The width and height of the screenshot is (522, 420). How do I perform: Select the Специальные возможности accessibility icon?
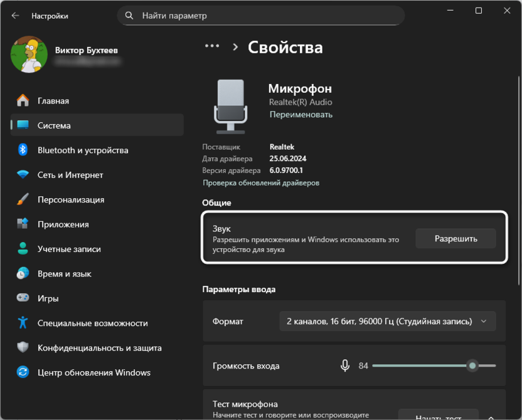(23, 323)
